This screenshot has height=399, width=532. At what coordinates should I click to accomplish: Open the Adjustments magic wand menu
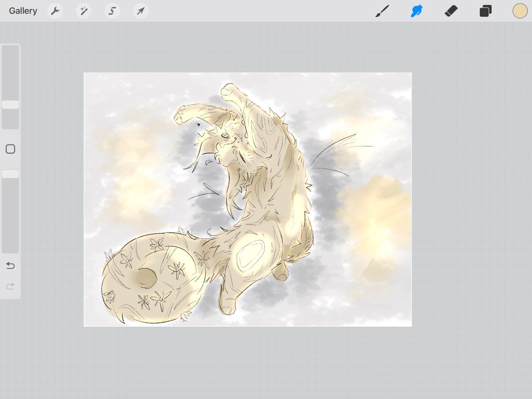coord(83,11)
